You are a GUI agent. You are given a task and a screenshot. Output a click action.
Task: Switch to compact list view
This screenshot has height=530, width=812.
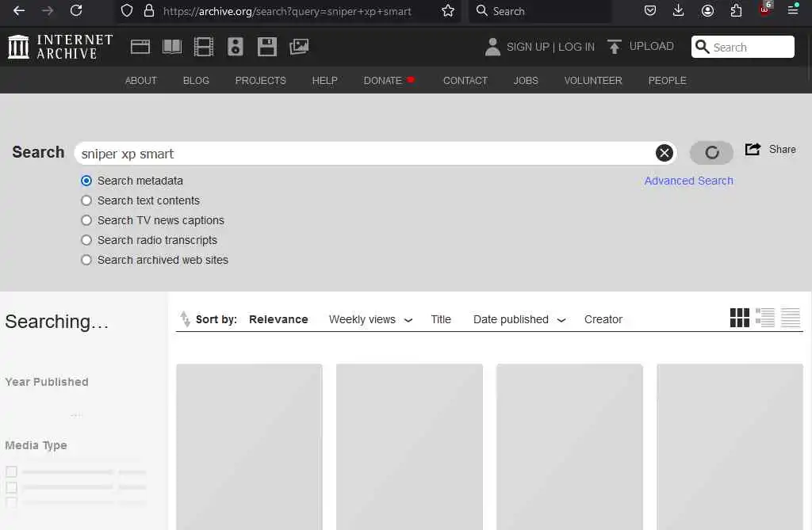click(791, 318)
